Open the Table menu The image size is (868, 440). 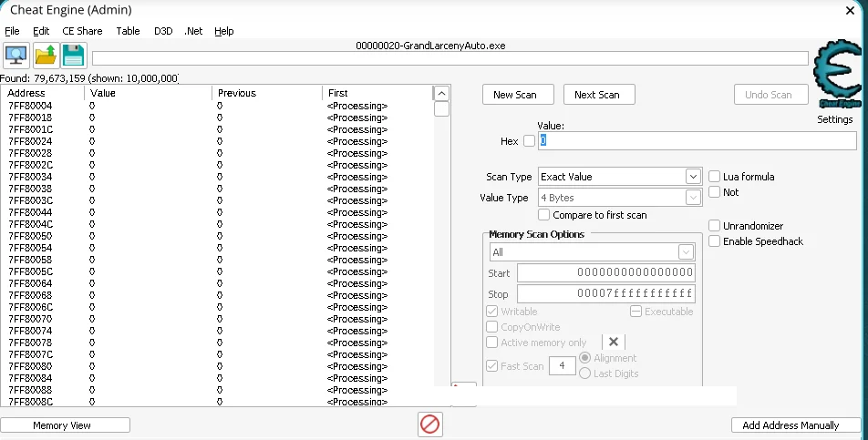pos(128,31)
